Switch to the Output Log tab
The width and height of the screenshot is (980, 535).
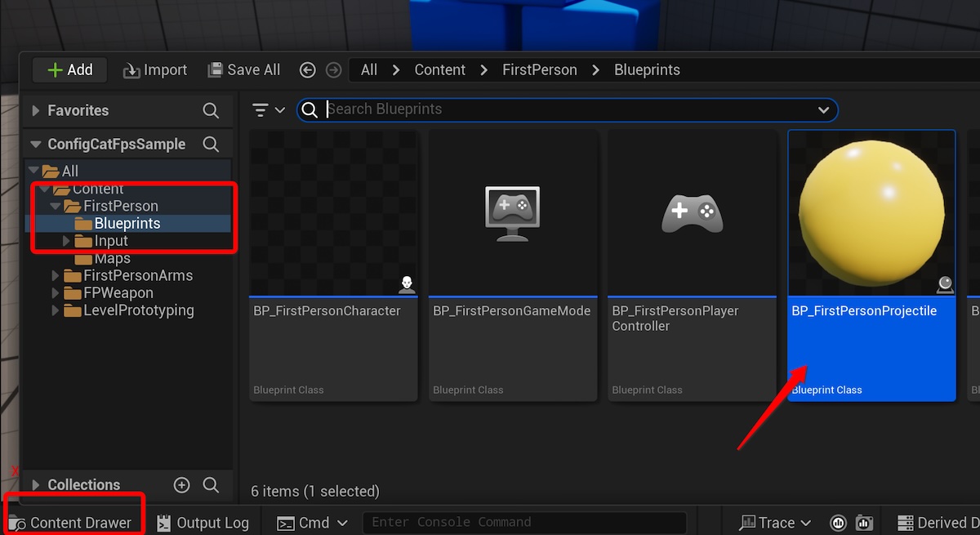[x=203, y=523]
